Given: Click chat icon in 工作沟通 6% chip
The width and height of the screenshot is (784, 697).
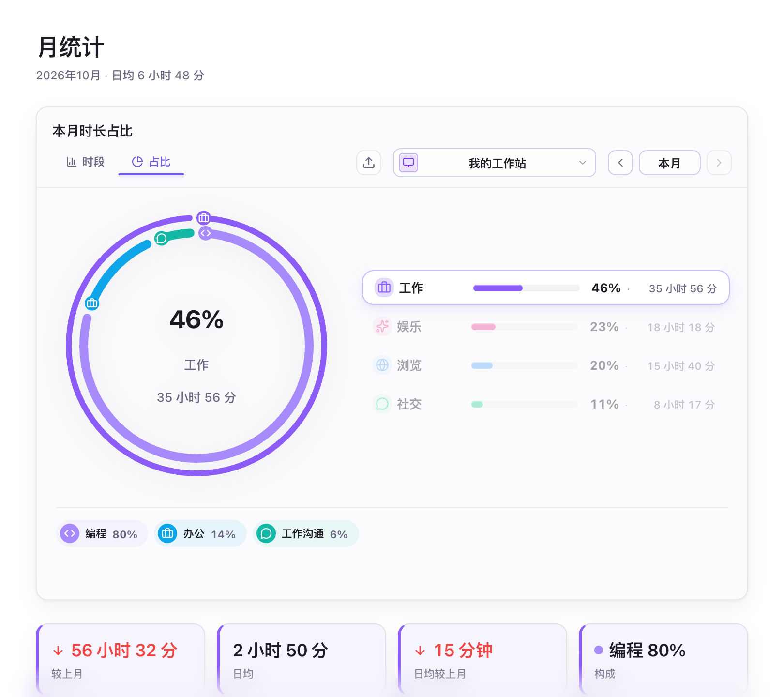Looking at the screenshot, I should pos(266,533).
